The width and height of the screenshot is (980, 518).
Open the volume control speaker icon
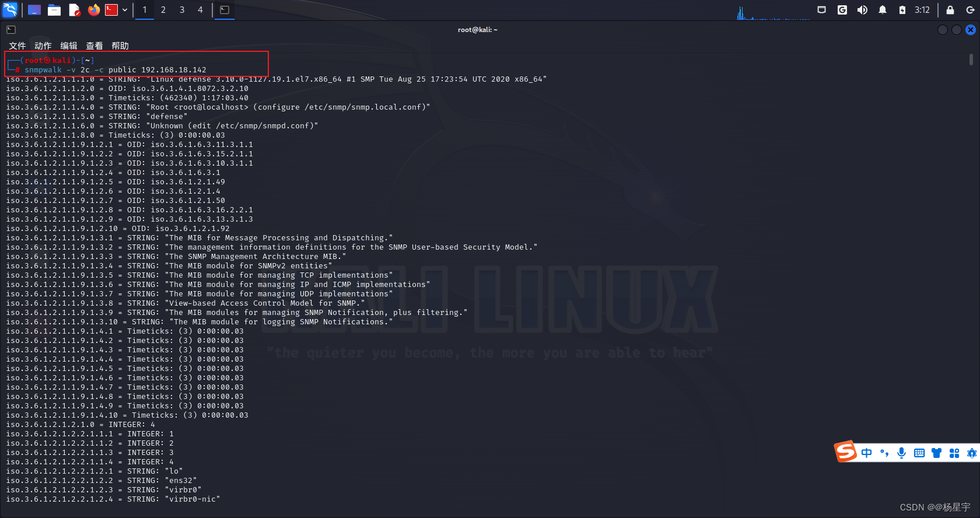pyautogui.click(x=862, y=10)
